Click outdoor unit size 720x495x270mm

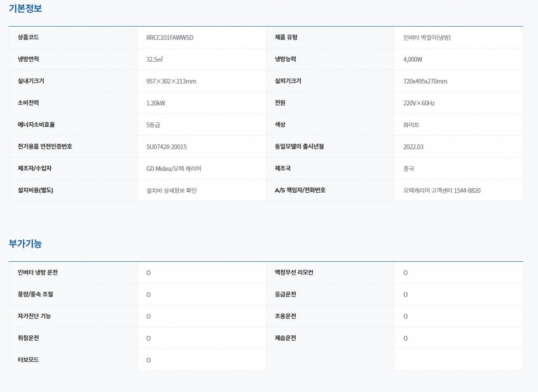pos(425,81)
